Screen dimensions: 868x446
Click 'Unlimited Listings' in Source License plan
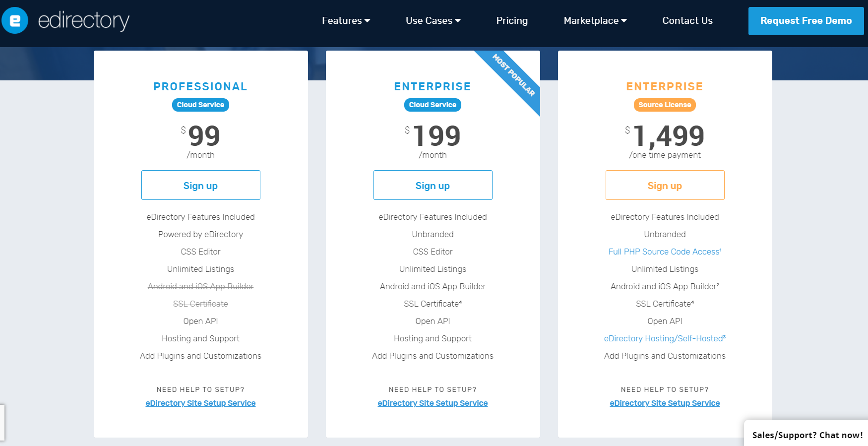(x=665, y=269)
